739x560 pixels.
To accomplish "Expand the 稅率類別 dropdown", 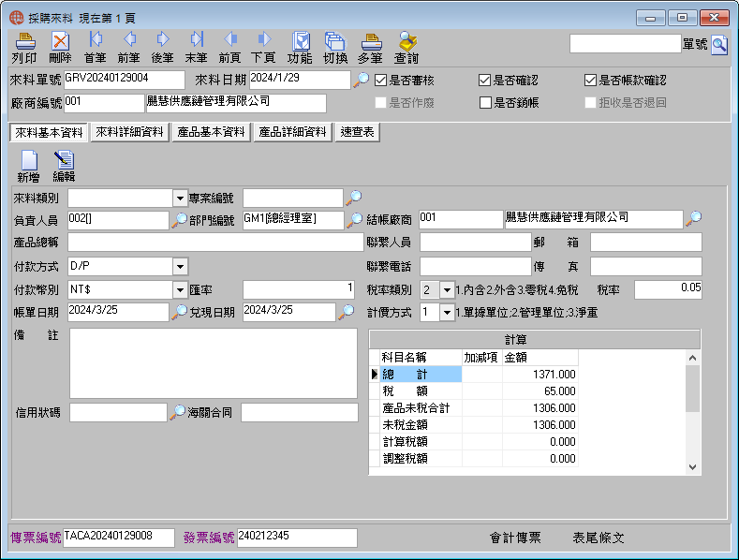I will click(x=447, y=289).
